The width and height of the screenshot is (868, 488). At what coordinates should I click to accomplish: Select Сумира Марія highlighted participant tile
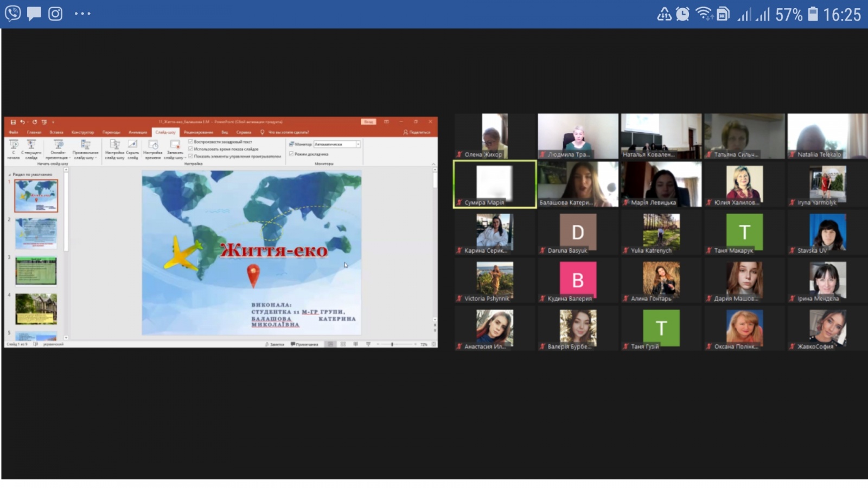pos(495,184)
